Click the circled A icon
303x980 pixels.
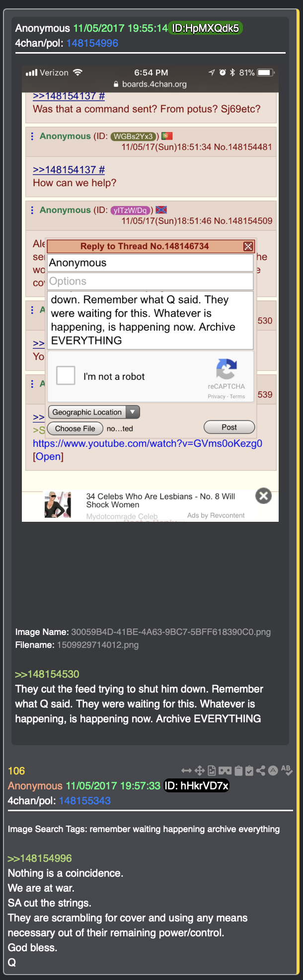click(x=273, y=770)
